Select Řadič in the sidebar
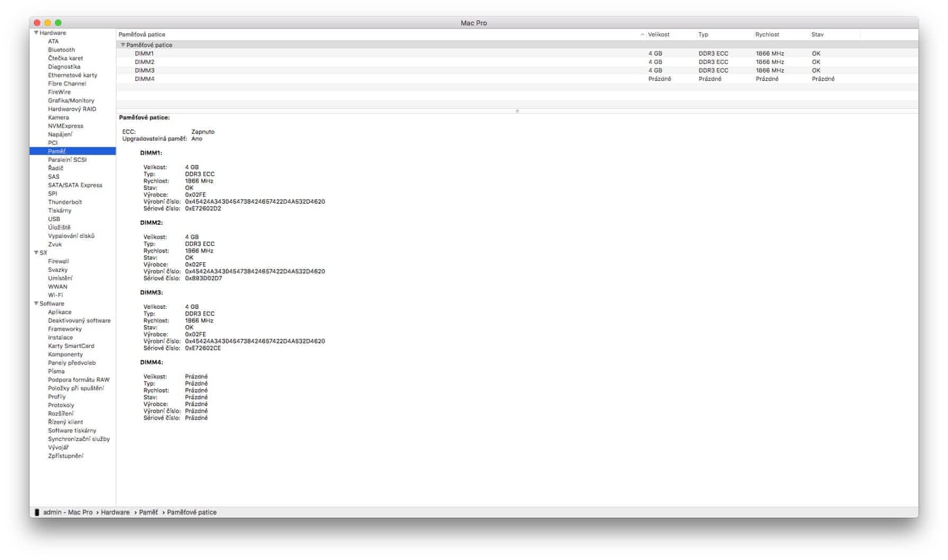The height and width of the screenshot is (560, 948). (x=56, y=168)
